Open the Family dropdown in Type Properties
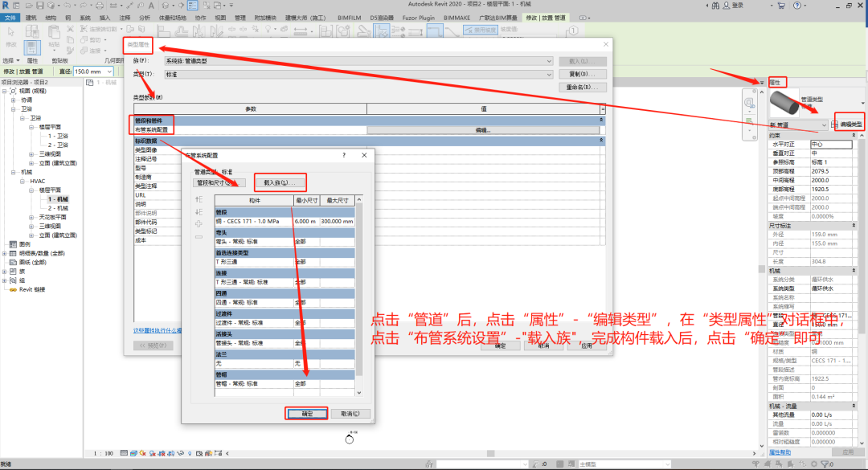868x470 pixels. click(x=358, y=61)
